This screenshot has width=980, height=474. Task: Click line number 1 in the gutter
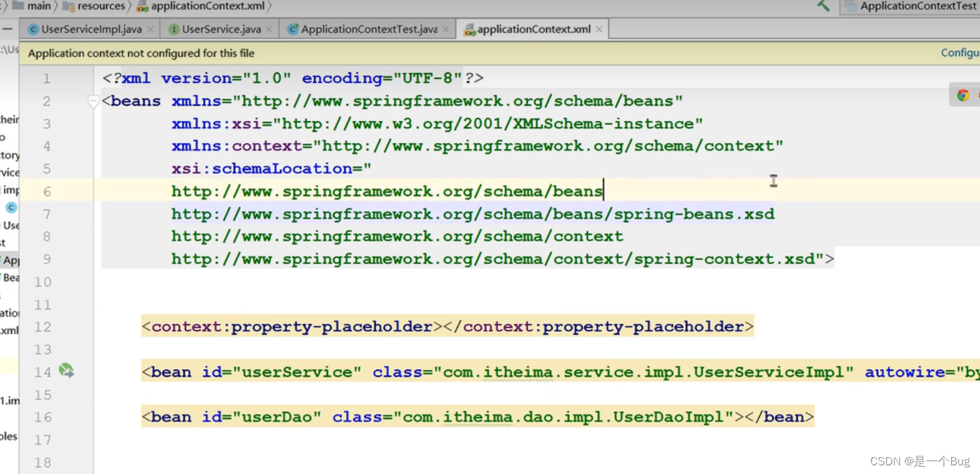coord(47,78)
